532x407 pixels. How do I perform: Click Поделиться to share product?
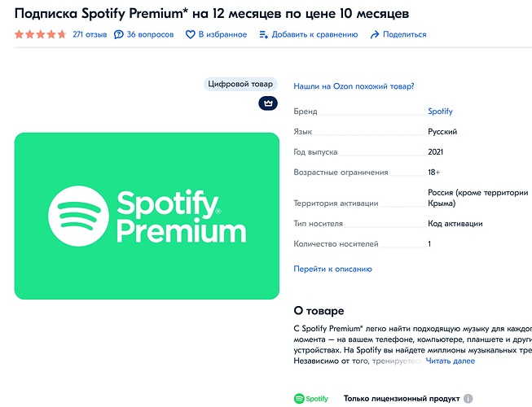click(404, 34)
